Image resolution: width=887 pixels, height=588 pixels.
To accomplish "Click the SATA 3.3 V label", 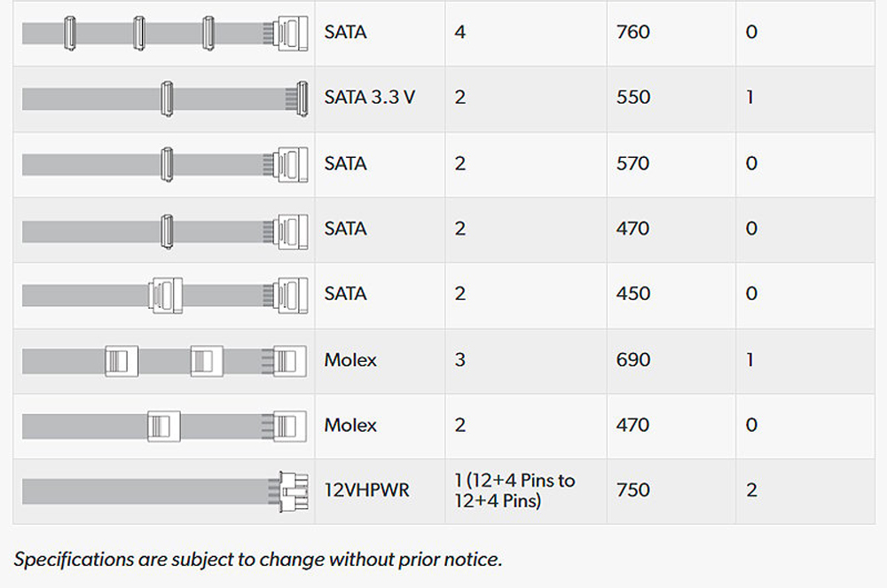I will point(369,98).
